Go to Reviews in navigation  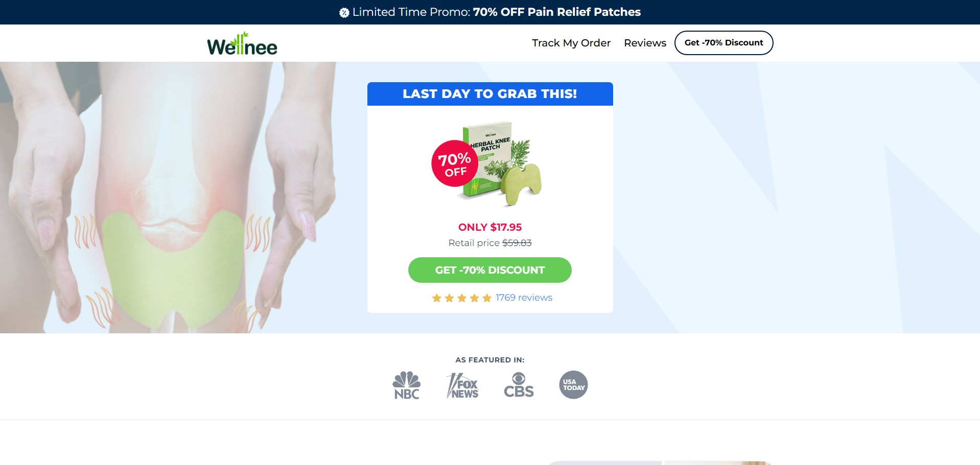(645, 43)
